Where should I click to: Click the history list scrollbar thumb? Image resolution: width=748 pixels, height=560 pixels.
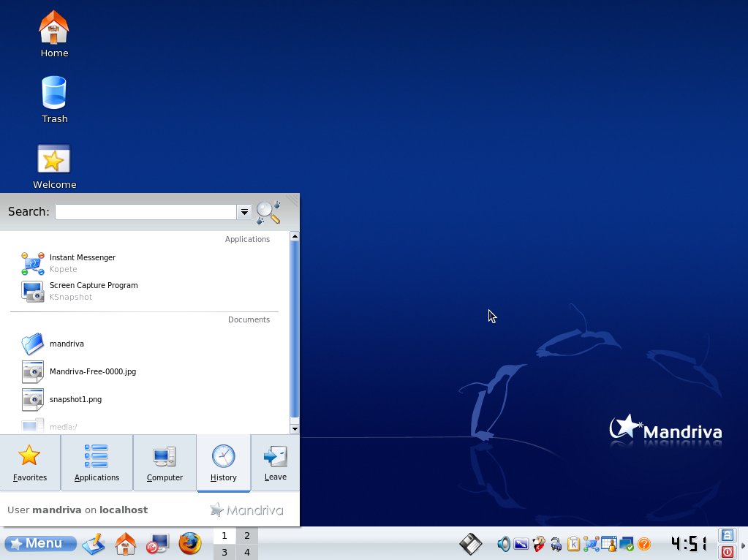[295, 329]
